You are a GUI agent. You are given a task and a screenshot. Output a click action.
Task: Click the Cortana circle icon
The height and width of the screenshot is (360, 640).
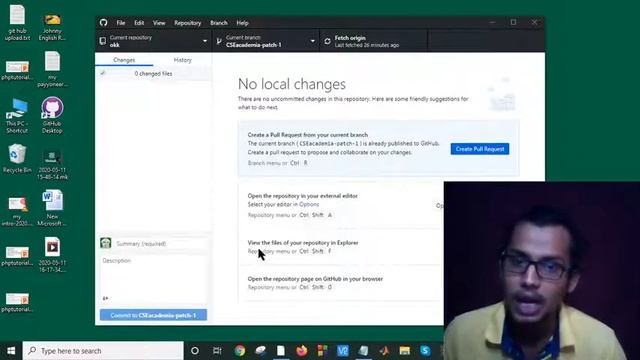[x=195, y=351]
